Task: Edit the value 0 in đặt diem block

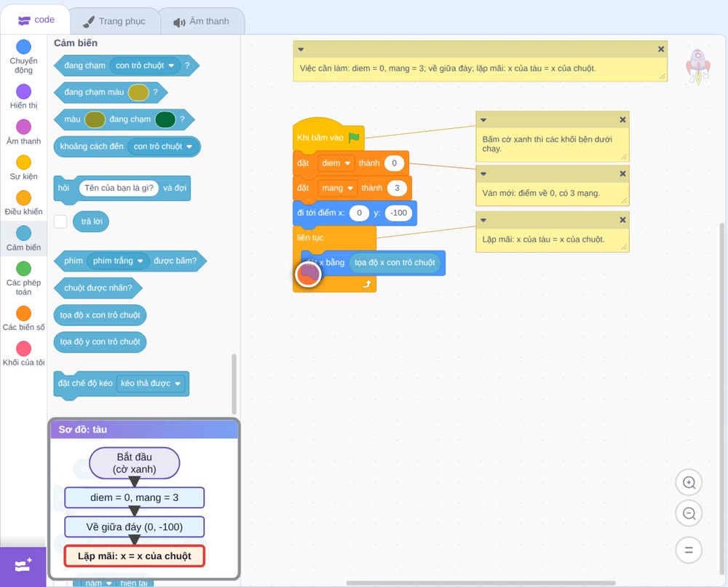Action: click(x=394, y=163)
